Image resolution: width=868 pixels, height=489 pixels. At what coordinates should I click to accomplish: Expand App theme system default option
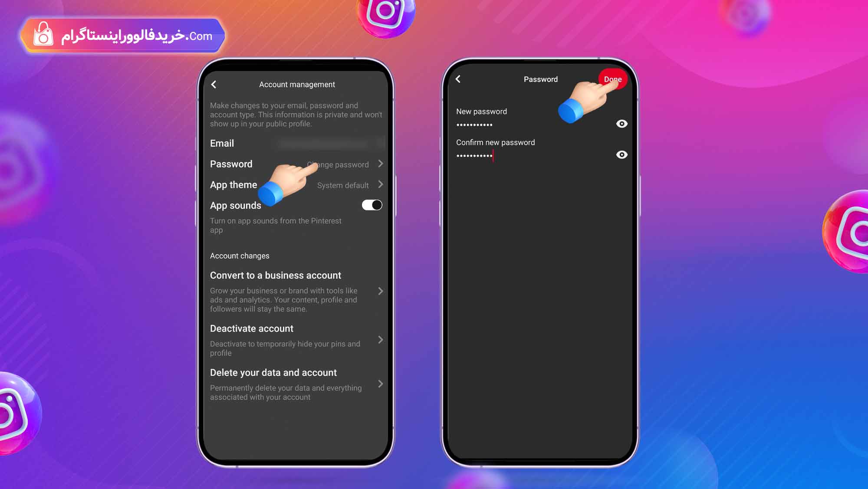pos(380,184)
